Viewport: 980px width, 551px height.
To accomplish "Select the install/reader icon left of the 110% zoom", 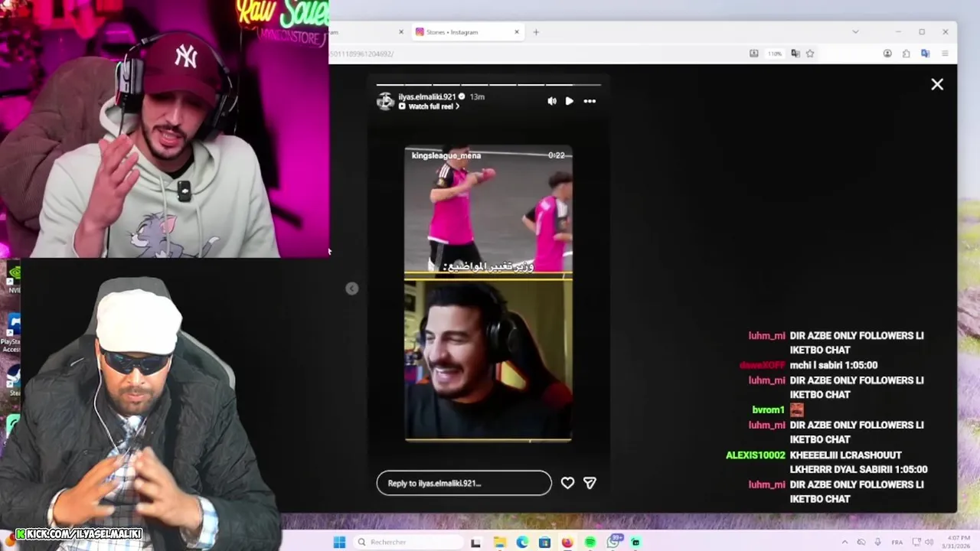I will click(x=754, y=54).
